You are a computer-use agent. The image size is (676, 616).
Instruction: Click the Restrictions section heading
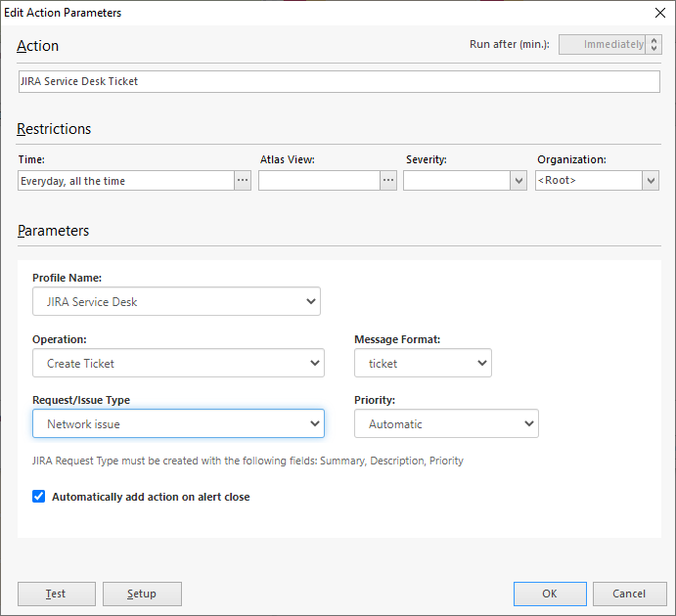pyautogui.click(x=54, y=129)
